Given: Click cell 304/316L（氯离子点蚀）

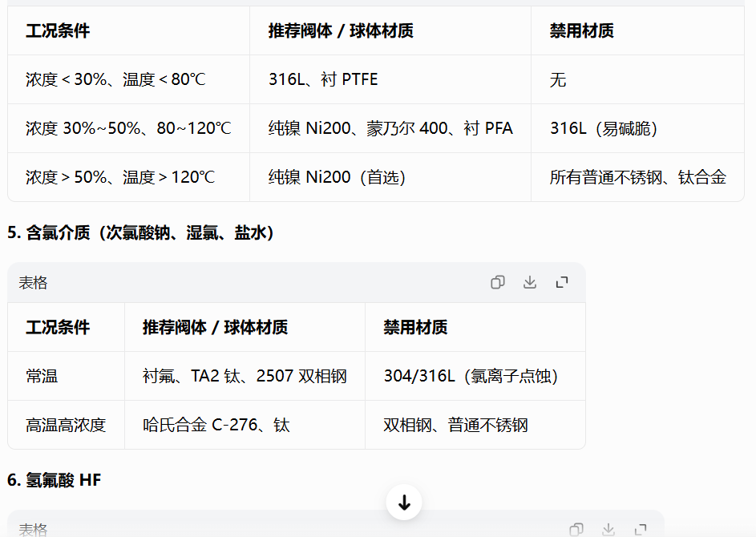Looking at the screenshot, I should pyautogui.click(x=475, y=376).
